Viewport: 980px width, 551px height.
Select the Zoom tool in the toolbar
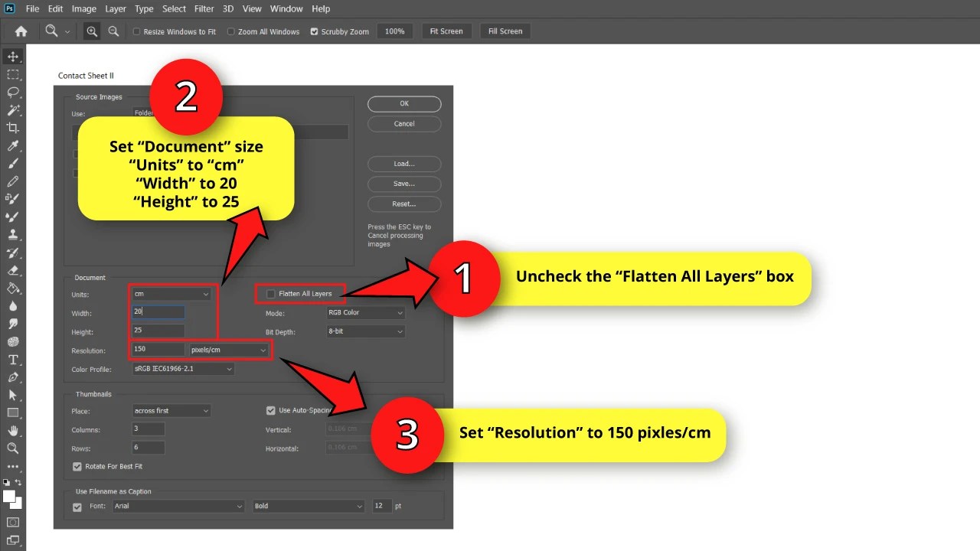point(12,448)
